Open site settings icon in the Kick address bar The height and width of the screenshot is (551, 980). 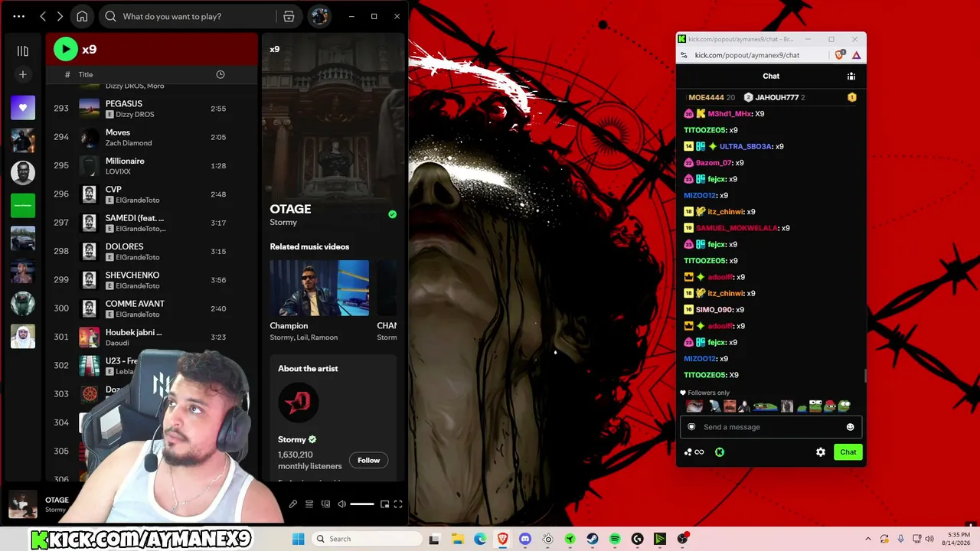click(684, 55)
